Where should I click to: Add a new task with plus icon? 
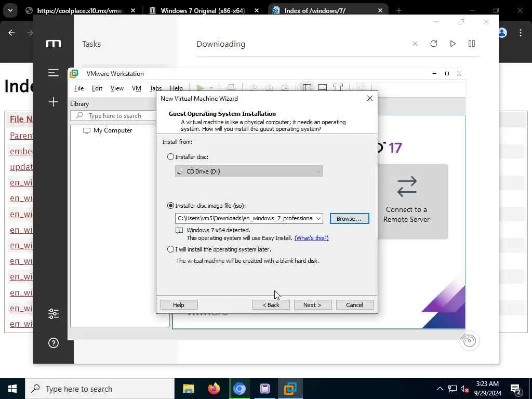tap(54, 102)
